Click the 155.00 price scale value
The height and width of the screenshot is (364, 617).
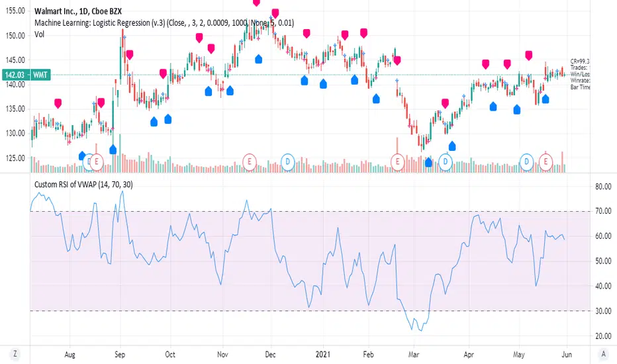[15, 11]
